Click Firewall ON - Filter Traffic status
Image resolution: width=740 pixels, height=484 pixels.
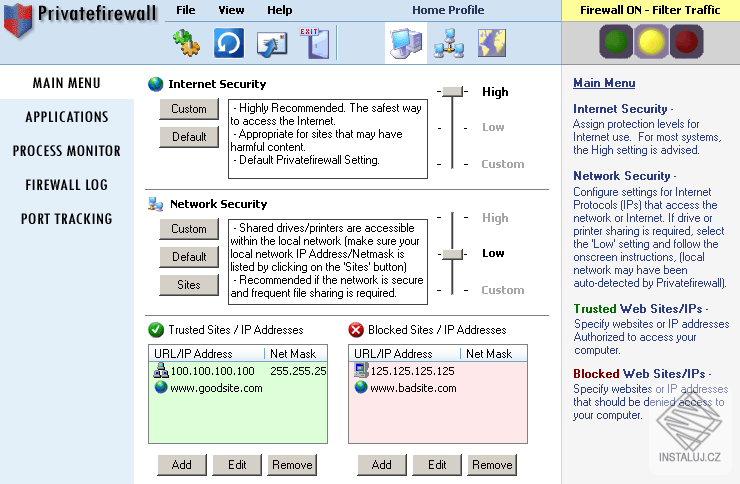click(650, 10)
